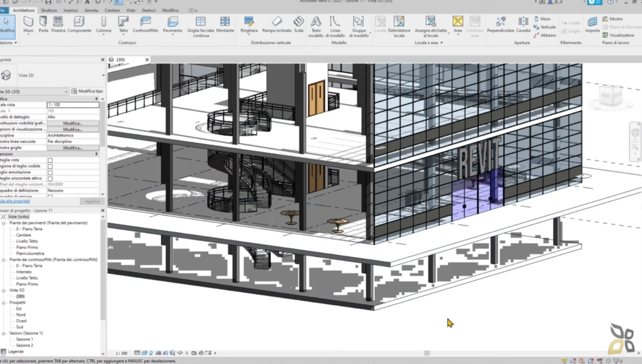Viewport: 642px width, 364px height.
Task: Click the Rampa inclinata tool
Action: 276,24
